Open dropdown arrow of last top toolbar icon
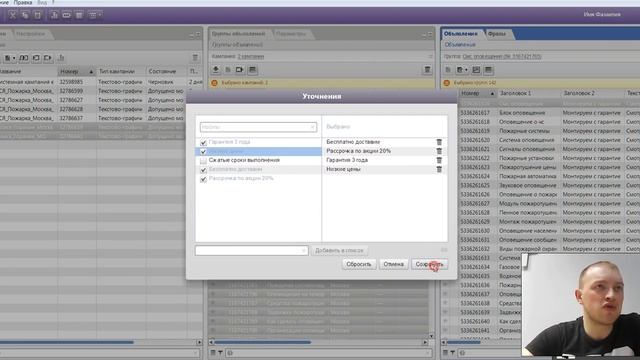Screen dimensions: 640x360 point(100,15)
